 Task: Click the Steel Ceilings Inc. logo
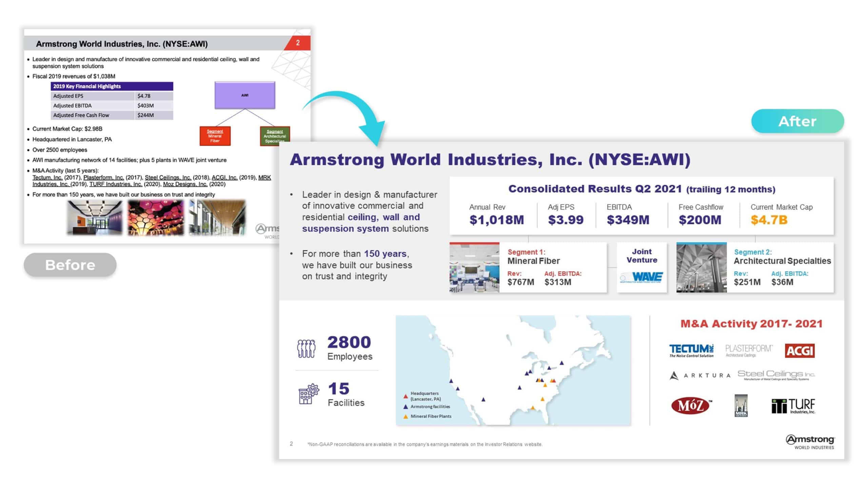(776, 375)
